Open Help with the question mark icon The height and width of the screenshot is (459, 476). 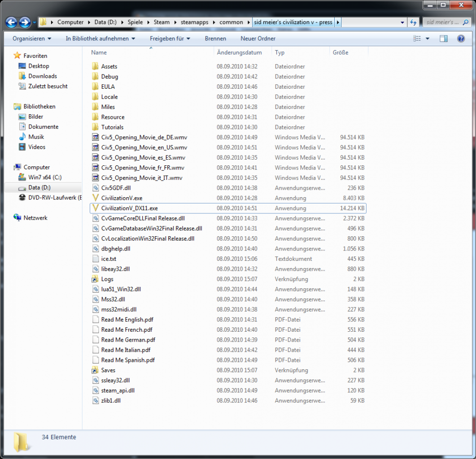tap(461, 39)
